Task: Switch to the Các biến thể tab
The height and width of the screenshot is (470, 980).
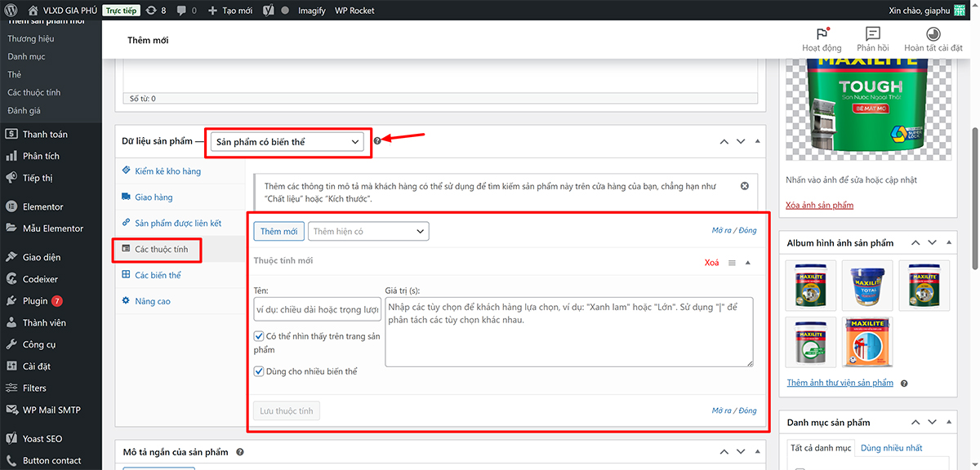Action: coord(158,275)
